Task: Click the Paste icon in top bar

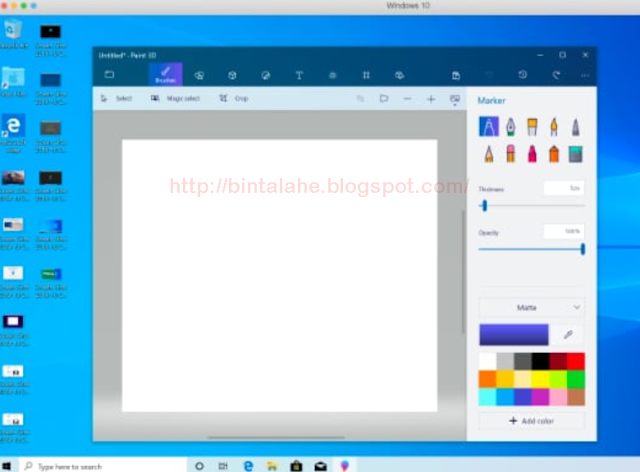Action: coord(456,75)
